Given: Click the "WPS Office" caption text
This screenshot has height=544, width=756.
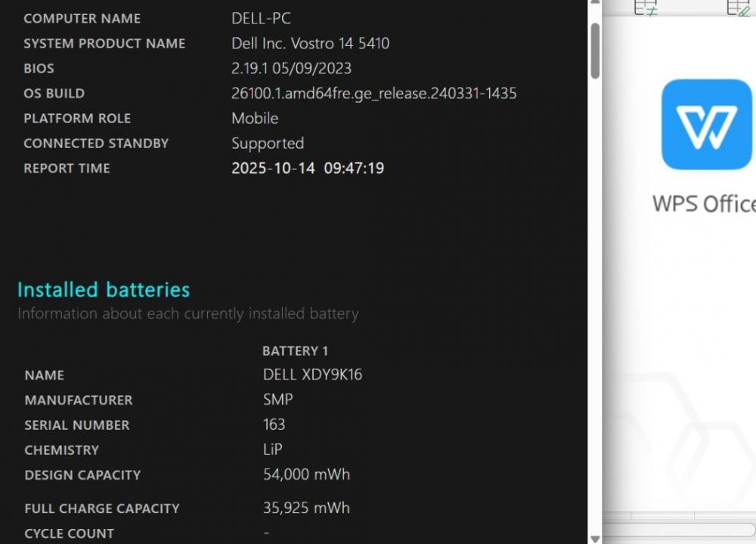Looking at the screenshot, I should tap(704, 204).
